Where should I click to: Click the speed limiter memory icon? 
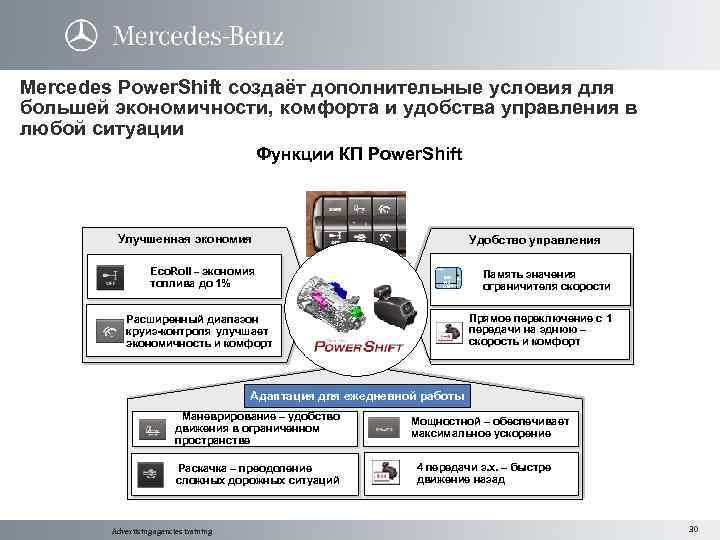pos(448,278)
